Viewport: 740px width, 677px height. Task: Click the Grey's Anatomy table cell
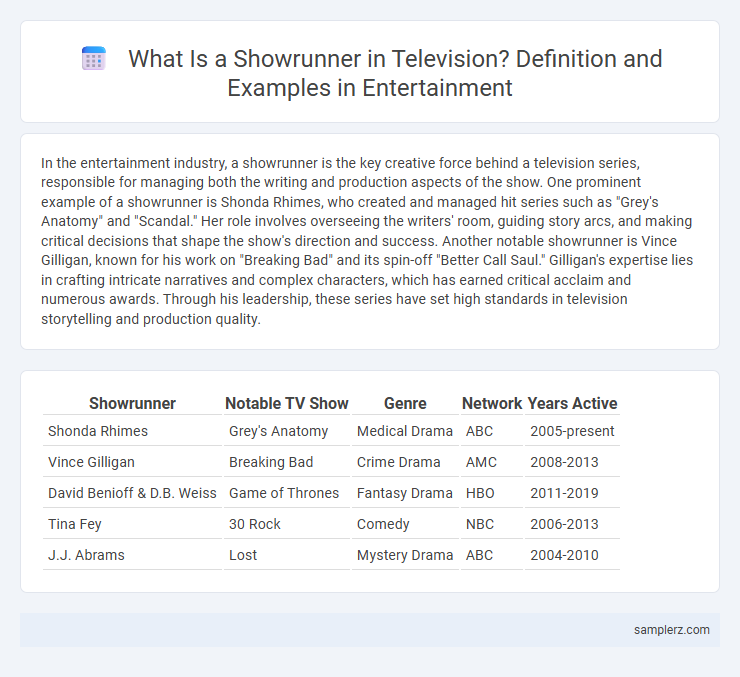286,431
